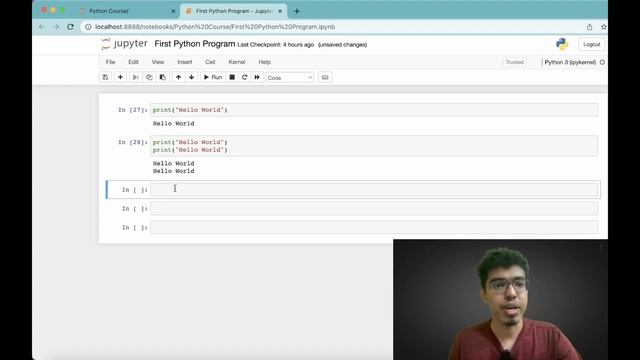The image size is (640, 360).
Task: Save the notebook with the floppy disk icon
Action: coord(105,77)
